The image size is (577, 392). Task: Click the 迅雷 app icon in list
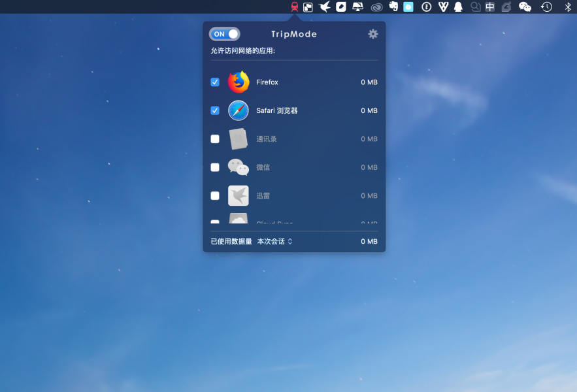239,195
